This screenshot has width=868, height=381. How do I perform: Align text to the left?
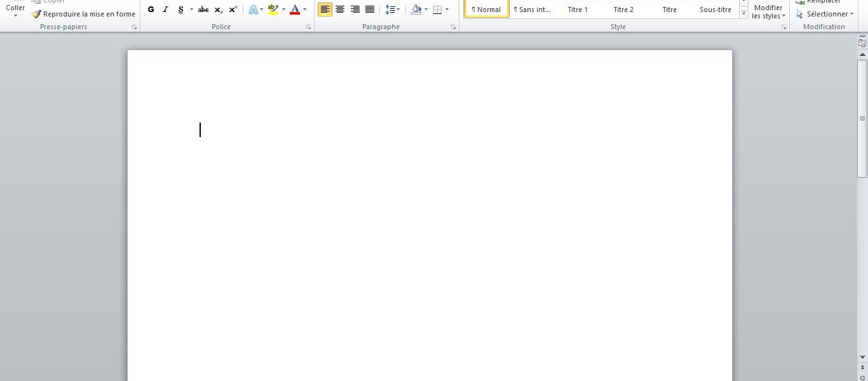click(x=325, y=10)
